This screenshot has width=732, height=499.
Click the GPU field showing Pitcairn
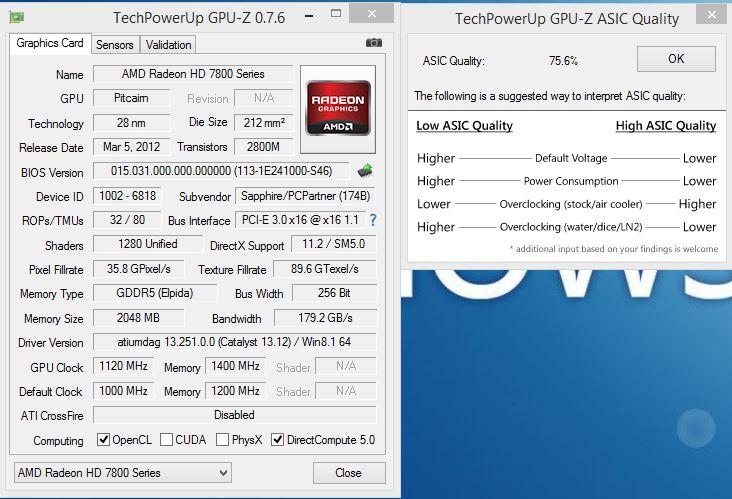pos(131,98)
